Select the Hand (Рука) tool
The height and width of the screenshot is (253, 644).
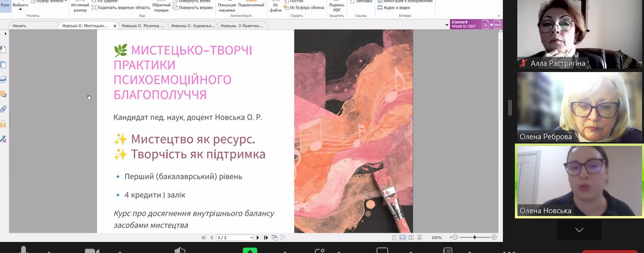coord(5,5)
